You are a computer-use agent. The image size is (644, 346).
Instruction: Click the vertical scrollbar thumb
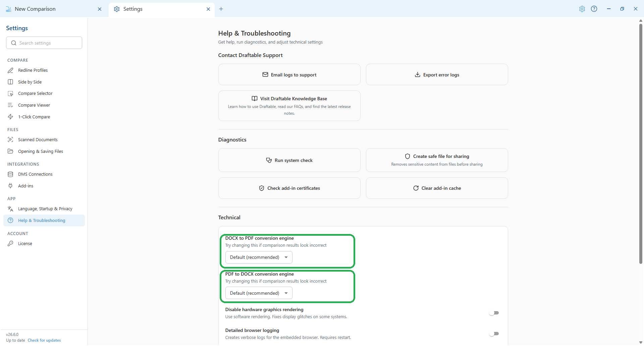coord(641,144)
